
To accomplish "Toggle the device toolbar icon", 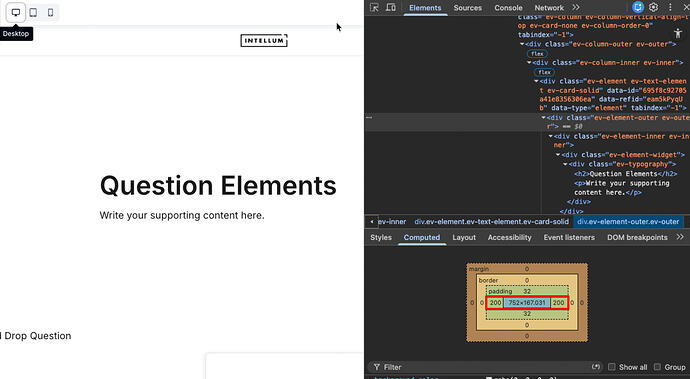I will coord(391,7).
